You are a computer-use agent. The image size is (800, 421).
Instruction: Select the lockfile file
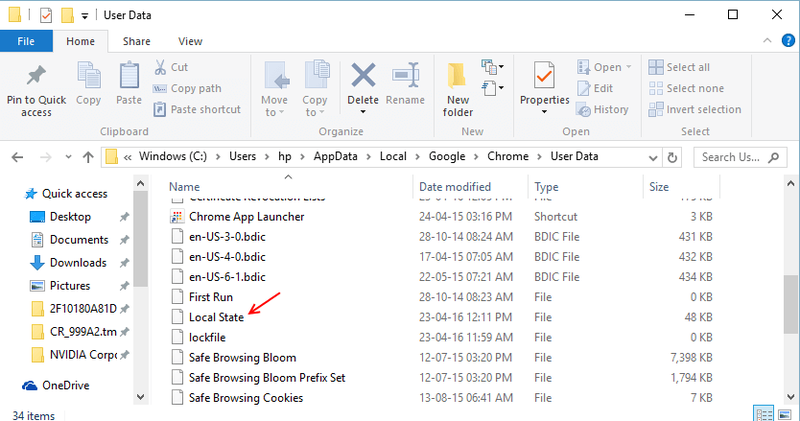pyautogui.click(x=207, y=337)
